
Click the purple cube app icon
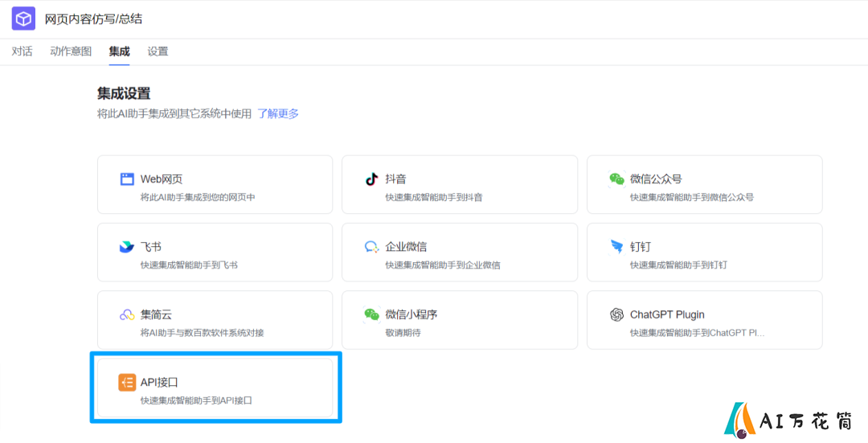24,18
